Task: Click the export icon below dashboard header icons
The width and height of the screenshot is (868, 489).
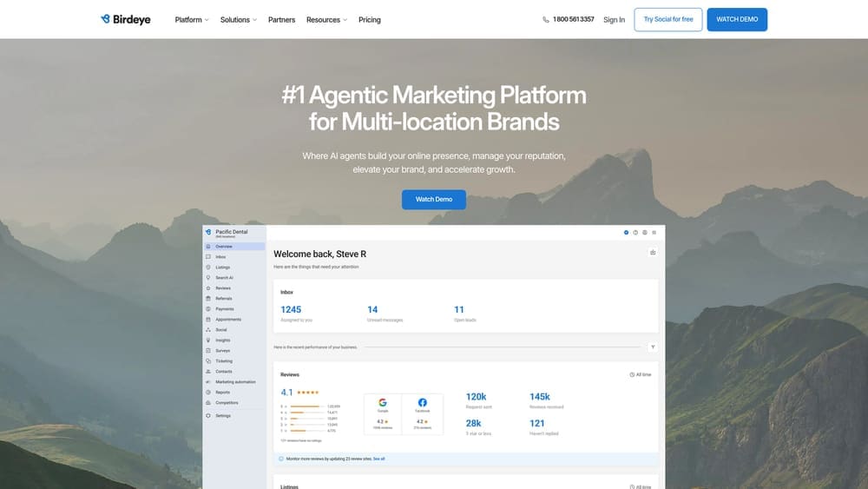Action: 652,253
